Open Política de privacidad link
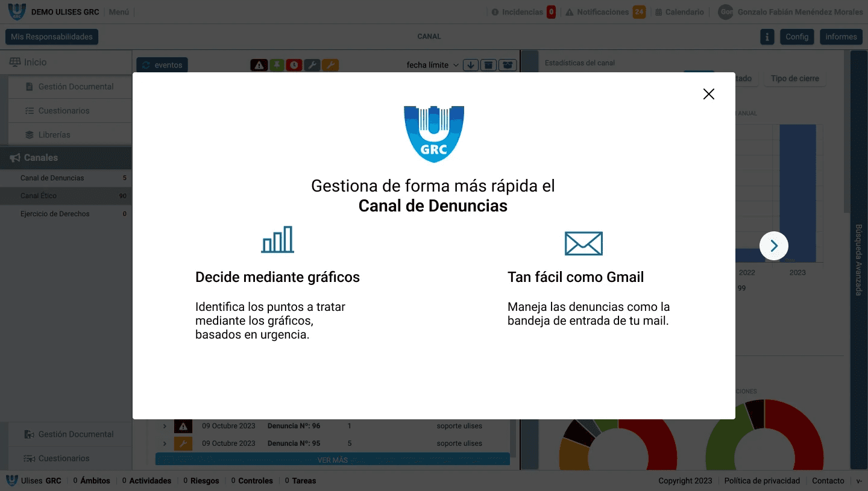This screenshot has width=868, height=491. [x=762, y=481]
